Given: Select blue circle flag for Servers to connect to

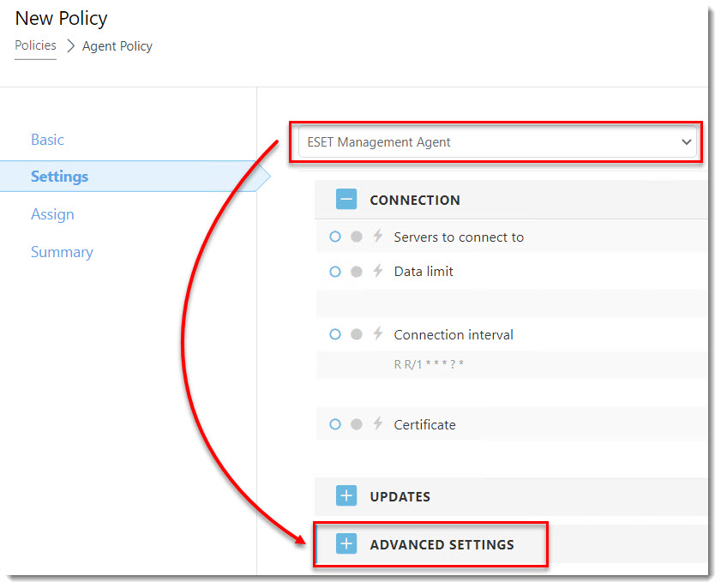Looking at the screenshot, I should click(335, 237).
